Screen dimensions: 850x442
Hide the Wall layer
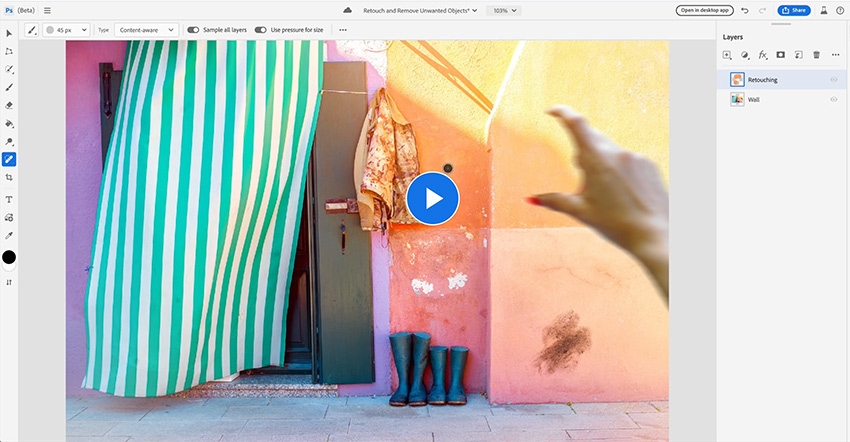833,100
